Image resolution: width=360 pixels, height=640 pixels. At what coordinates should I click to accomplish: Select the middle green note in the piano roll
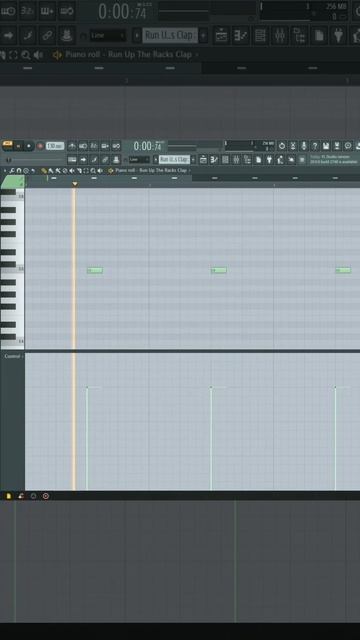point(219,270)
